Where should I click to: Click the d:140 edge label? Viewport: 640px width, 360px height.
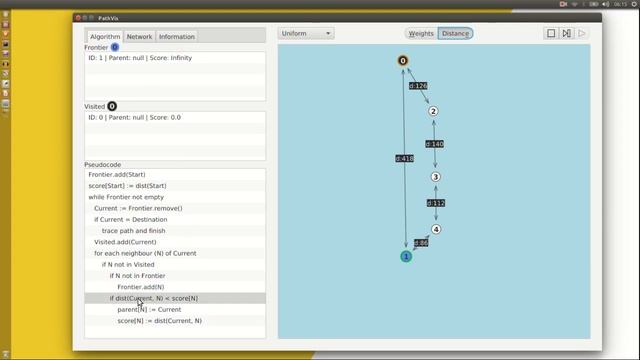click(434, 144)
